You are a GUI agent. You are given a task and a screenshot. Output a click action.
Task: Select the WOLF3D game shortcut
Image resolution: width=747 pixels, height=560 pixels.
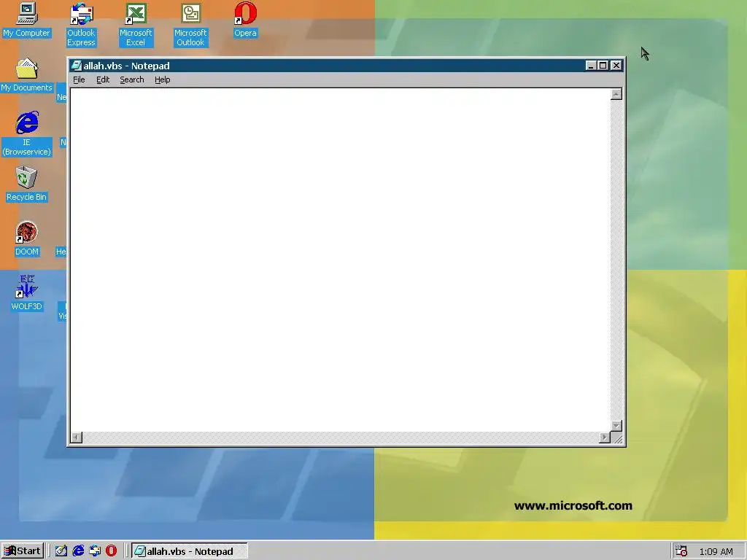click(27, 293)
